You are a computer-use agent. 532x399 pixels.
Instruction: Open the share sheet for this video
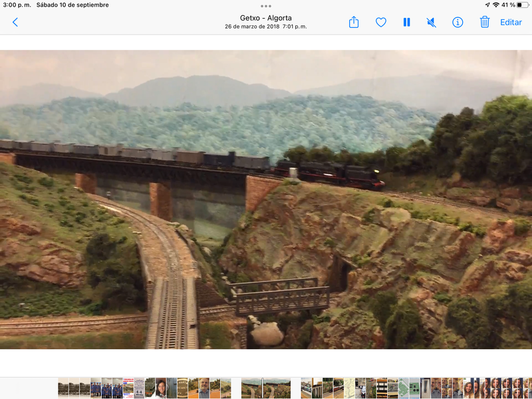354,22
